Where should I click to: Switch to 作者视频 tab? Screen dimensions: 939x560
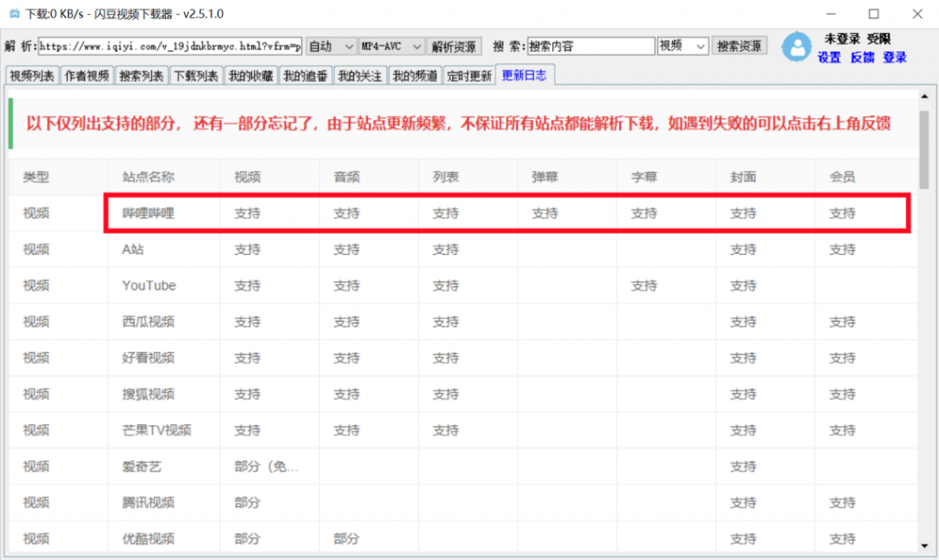87,76
